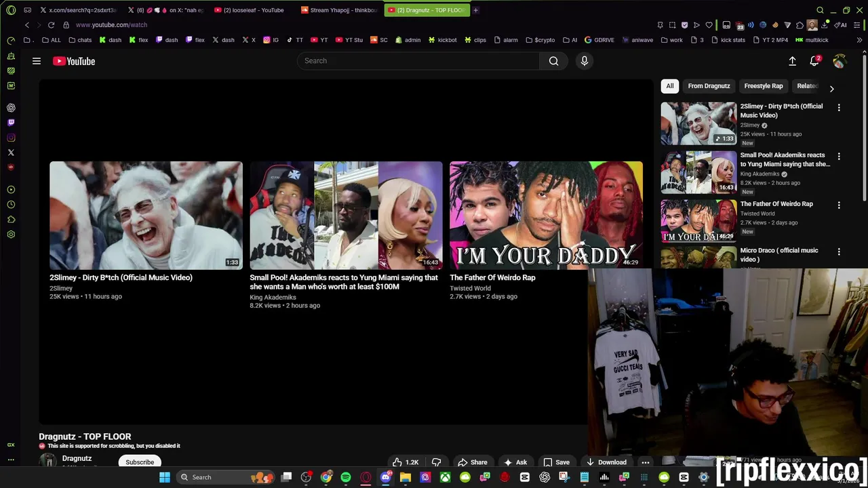Click the YouTube search magnifier button

point(553,61)
